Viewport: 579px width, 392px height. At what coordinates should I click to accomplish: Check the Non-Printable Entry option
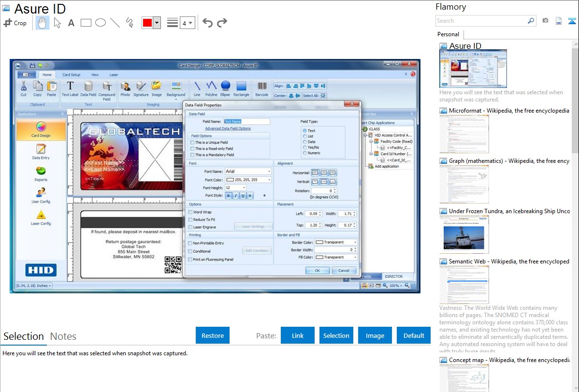pyautogui.click(x=190, y=243)
